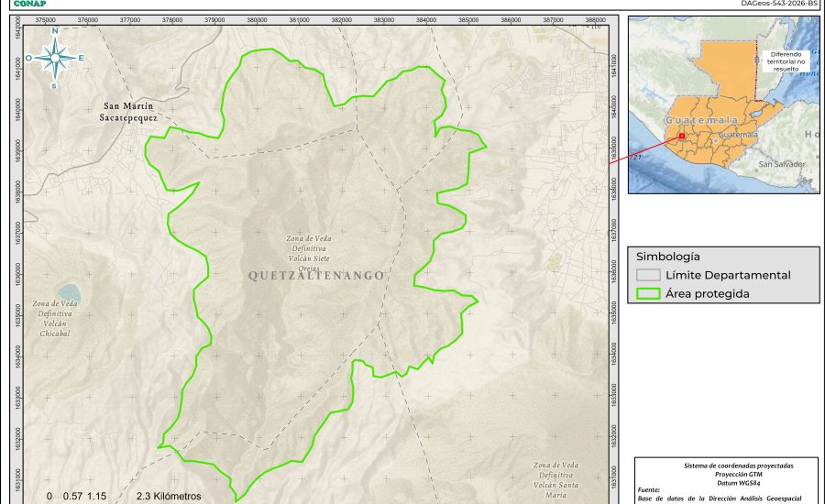
Task: Click the gray Límite Departamental legend swatch
Action: 649,275
